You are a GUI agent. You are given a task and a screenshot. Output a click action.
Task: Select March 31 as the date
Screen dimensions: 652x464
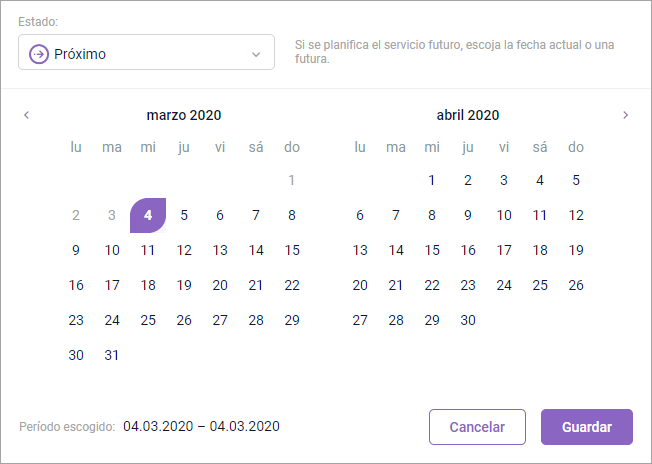coord(112,355)
